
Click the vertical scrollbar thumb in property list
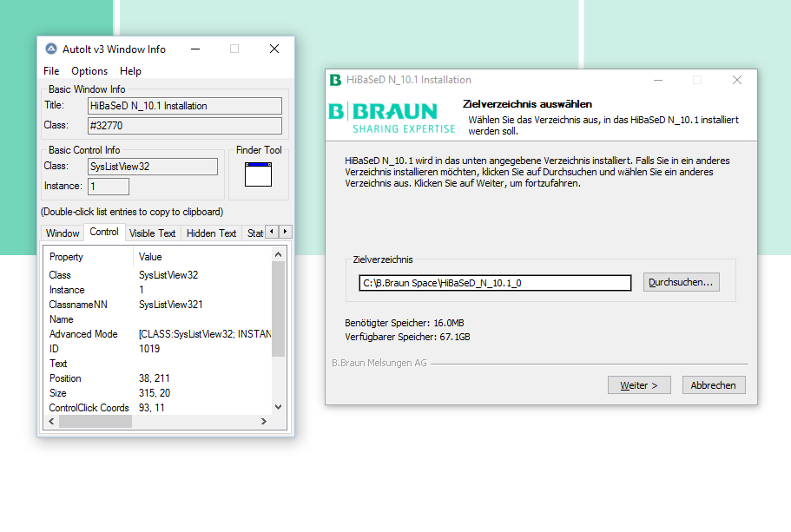tap(278, 309)
